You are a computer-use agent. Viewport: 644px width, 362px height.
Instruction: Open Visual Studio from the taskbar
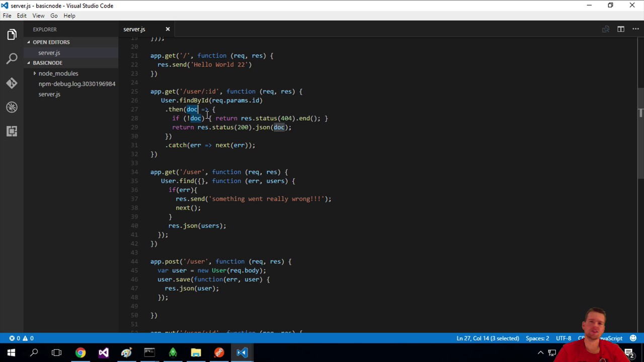103,353
